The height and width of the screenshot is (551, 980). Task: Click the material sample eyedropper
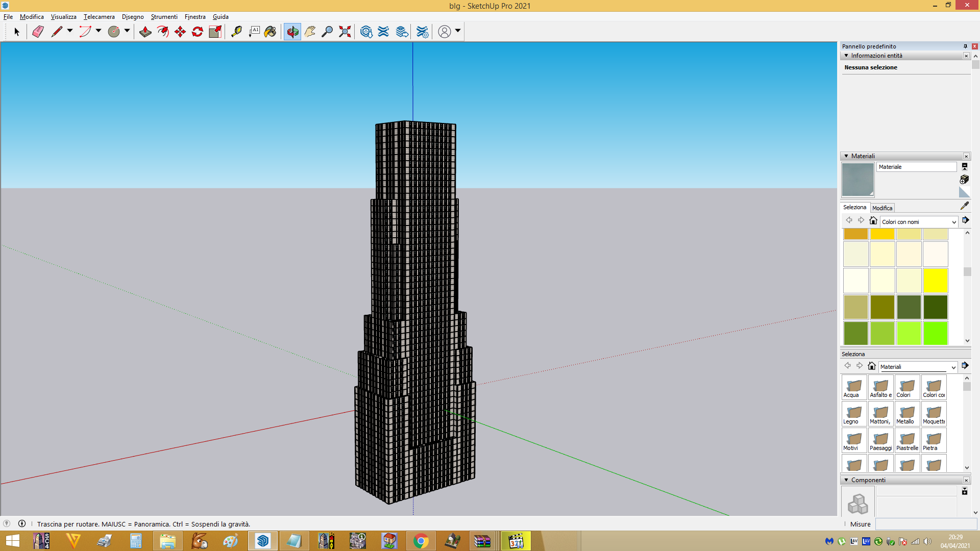tap(964, 206)
